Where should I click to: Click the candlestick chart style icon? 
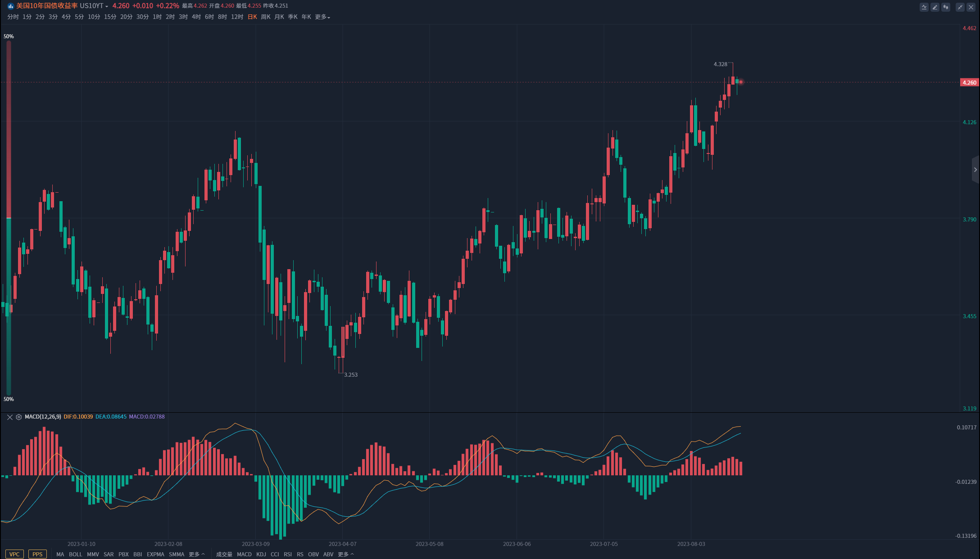(x=946, y=7)
